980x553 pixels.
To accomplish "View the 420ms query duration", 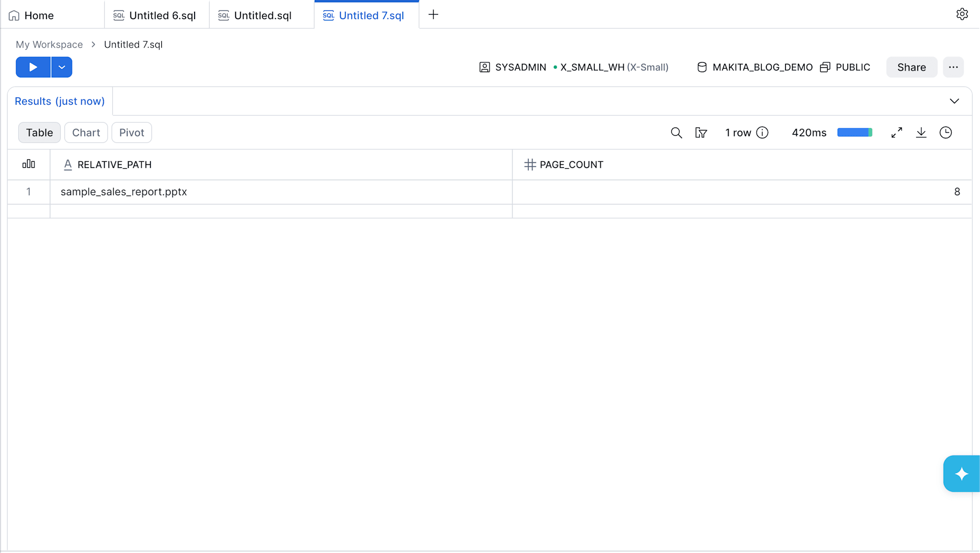I will (x=809, y=132).
